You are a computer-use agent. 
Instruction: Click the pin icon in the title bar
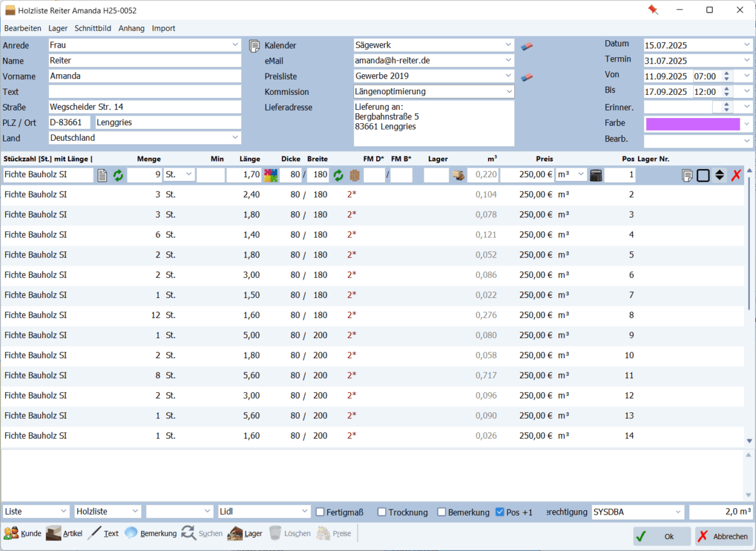[x=653, y=10]
